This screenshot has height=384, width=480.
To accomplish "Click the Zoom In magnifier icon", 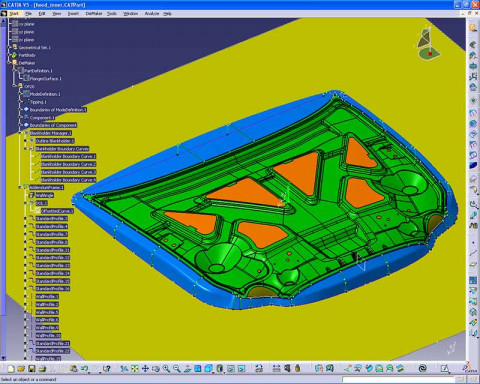I will [166, 368].
